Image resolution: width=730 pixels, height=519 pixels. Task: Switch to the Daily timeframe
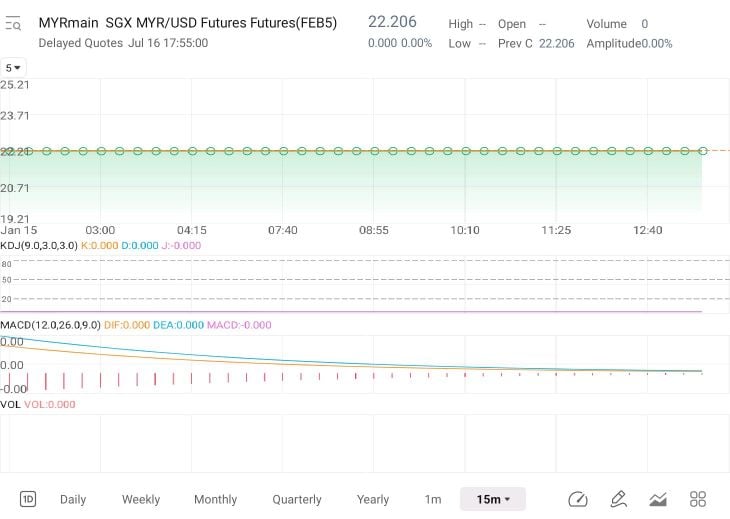(x=73, y=499)
